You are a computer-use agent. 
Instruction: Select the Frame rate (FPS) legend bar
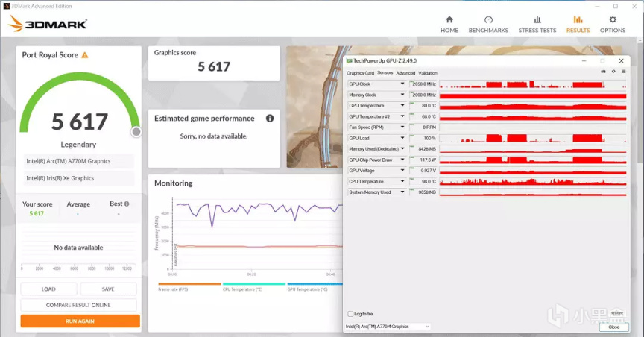pyautogui.click(x=189, y=283)
